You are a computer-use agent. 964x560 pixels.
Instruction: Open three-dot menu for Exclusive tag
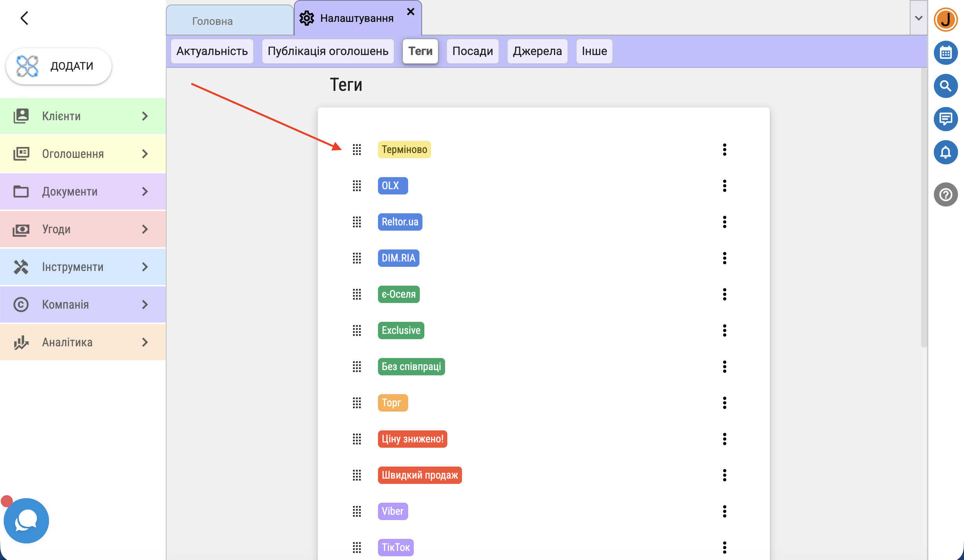click(x=724, y=330)
